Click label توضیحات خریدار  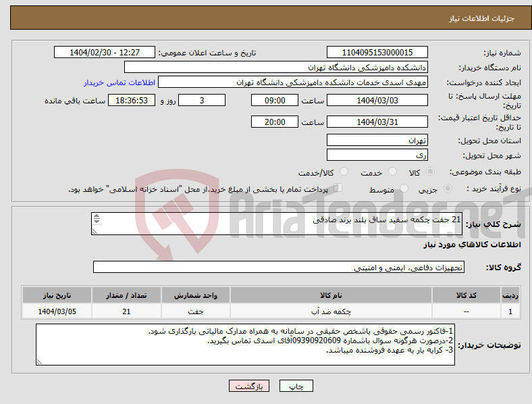(489, 345)
